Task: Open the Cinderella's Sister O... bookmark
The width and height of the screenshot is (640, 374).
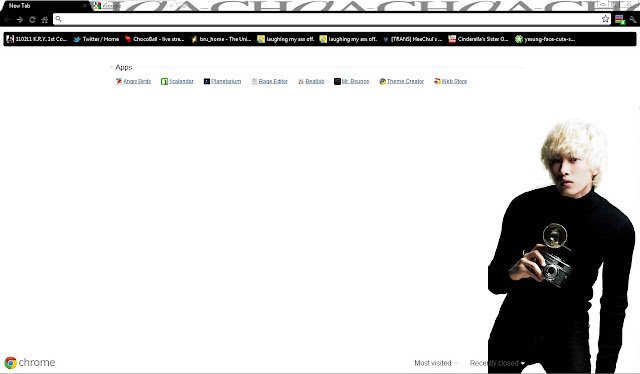Action: [478, 39]
